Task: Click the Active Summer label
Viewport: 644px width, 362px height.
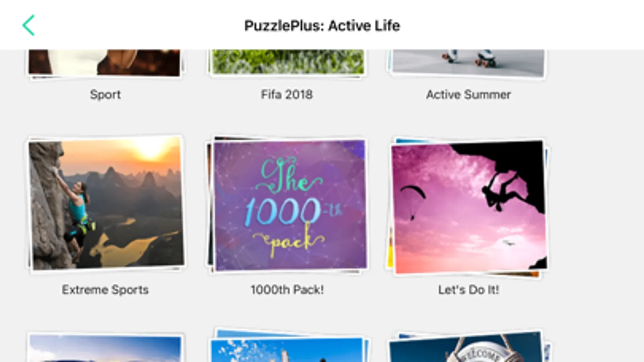Action: (468, 95)
